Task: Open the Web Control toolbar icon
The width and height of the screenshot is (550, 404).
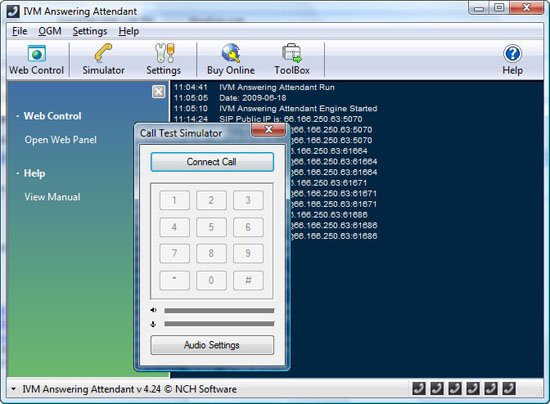Action: (36, 54)
